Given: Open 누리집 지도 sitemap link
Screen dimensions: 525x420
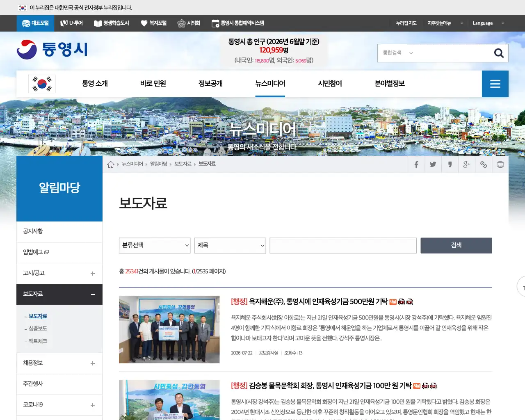Looking at the screenshot, I should pos(406,23).
